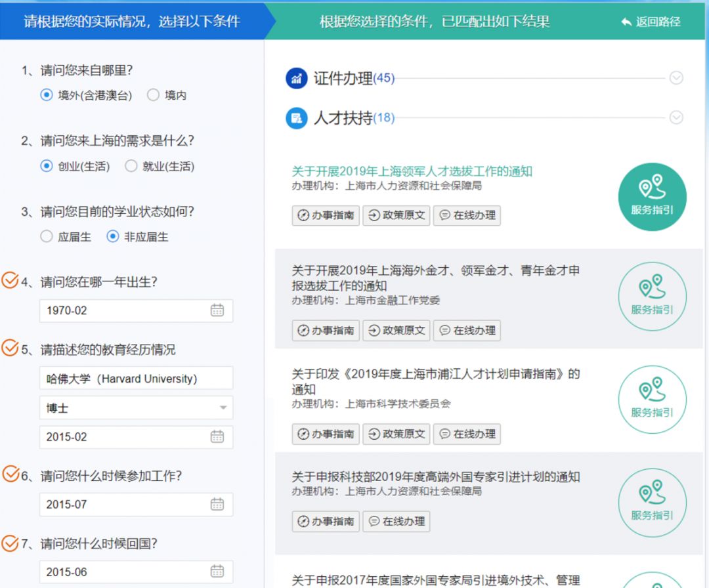Click orange check mark beside question 5
The height and width of the screenshot is (588, 709).
tap(10, 348)
